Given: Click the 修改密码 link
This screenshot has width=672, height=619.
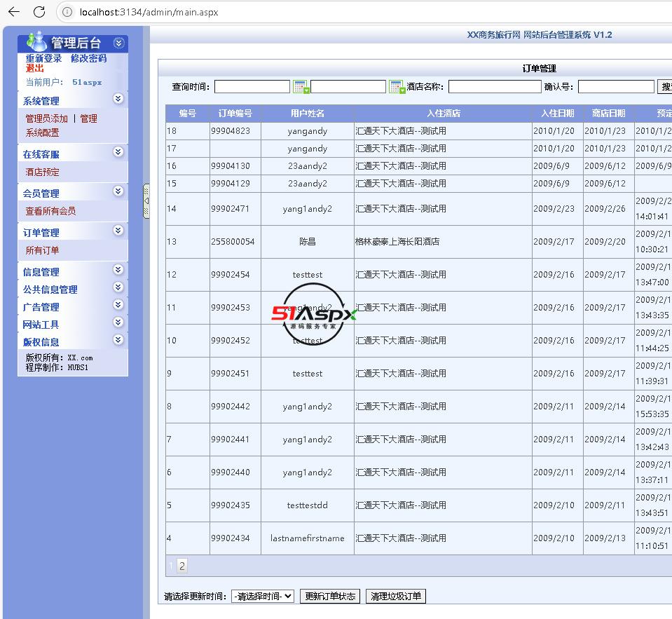Looking at the screenshot, I should [88, 58].
